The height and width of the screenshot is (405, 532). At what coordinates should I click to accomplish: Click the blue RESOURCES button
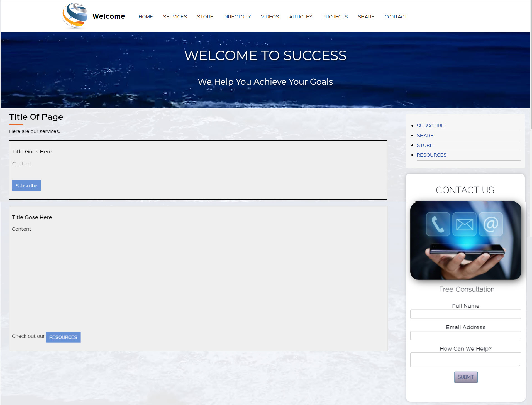63,337
